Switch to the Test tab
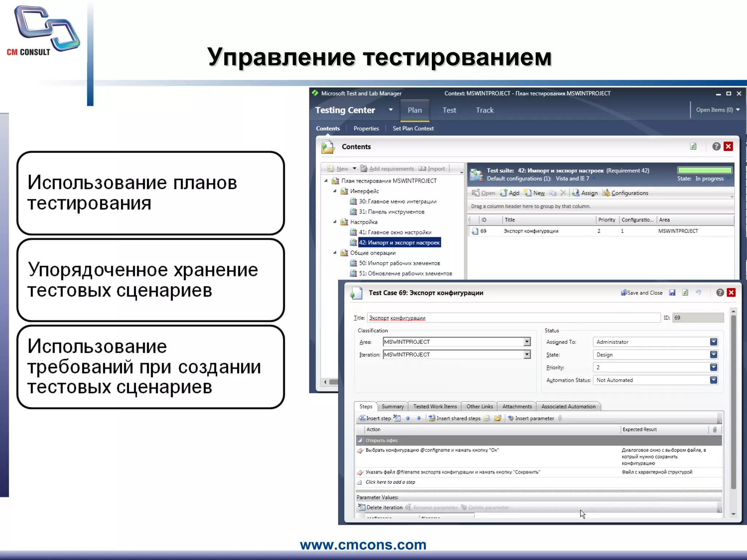The width and height of the screenshot is (747, 560). (449, 110)
